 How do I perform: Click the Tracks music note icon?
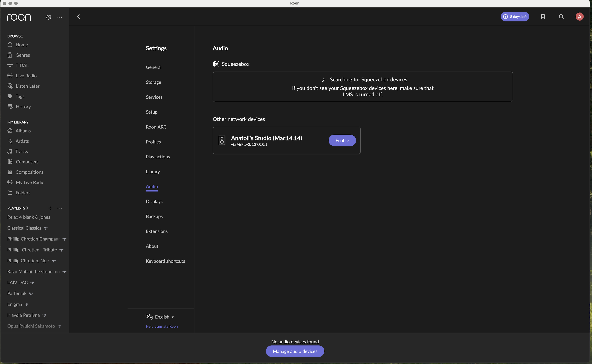[x=10, y=151]
